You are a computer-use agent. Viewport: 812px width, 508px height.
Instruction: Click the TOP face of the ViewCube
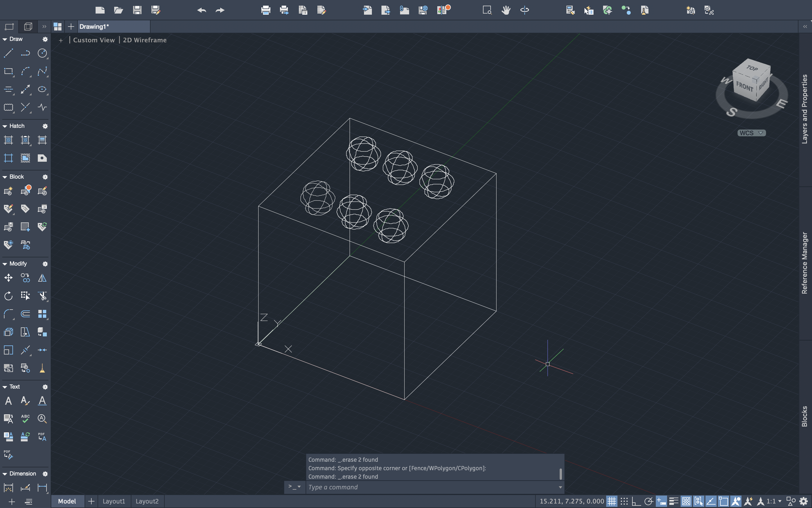click(x=752, y=68)
